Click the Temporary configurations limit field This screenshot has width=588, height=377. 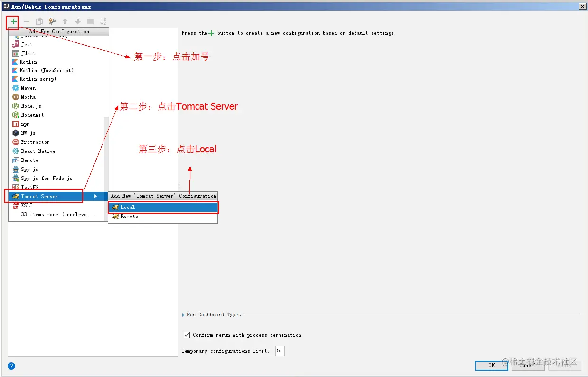280,351
